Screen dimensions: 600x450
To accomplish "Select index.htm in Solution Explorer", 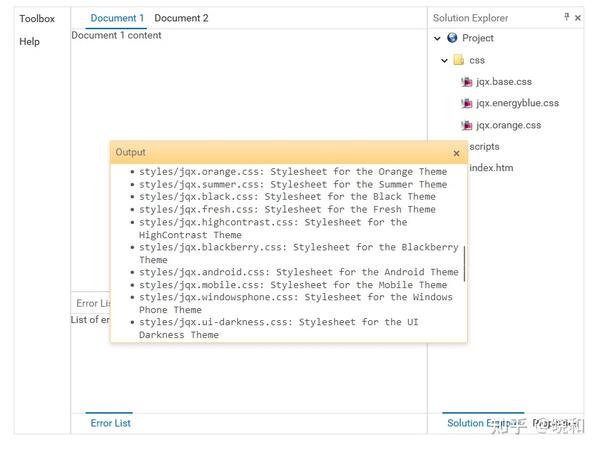I will pos(491,168).
